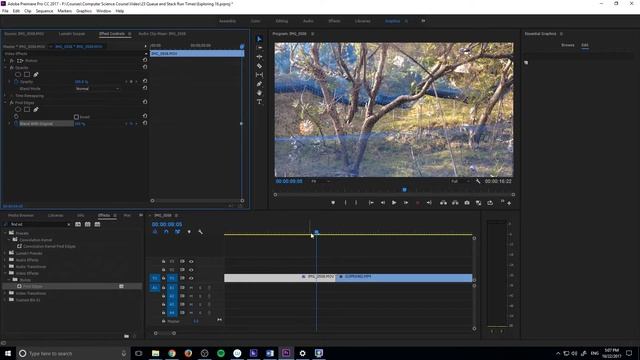Step back one frame in Program monitor

coord(382,202)
